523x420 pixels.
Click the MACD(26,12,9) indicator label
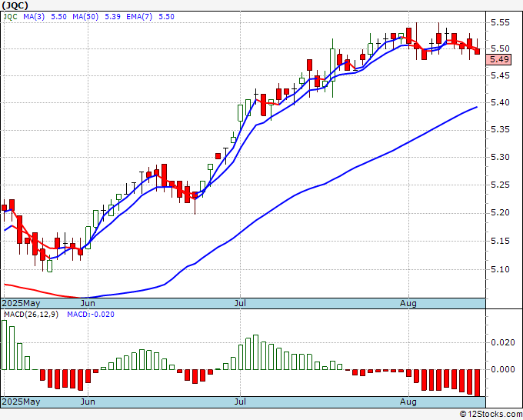[x=31, y=315]
